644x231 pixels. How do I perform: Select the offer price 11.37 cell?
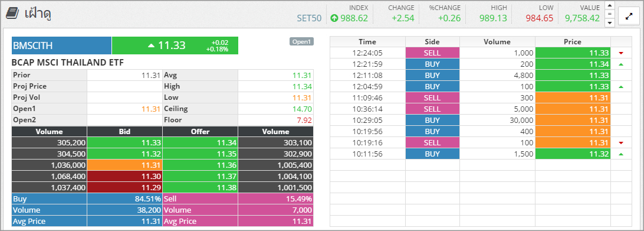coord(201,176)
